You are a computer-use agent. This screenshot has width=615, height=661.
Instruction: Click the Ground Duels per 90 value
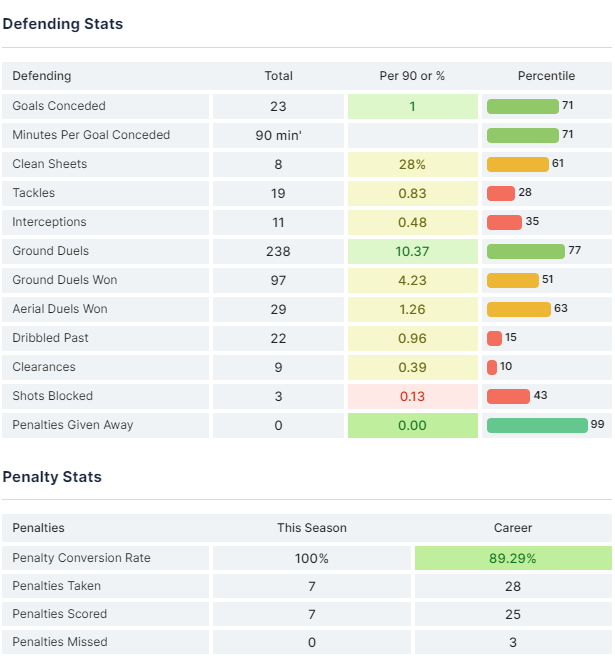coord(412,251)
